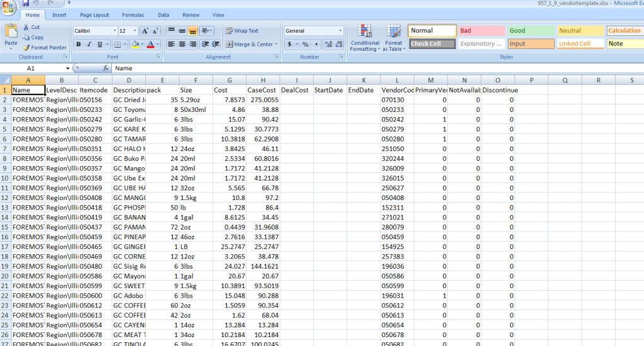This screenshot has height=346, width=644.
Task: Click the select all corner
Action: pos(5,80)
